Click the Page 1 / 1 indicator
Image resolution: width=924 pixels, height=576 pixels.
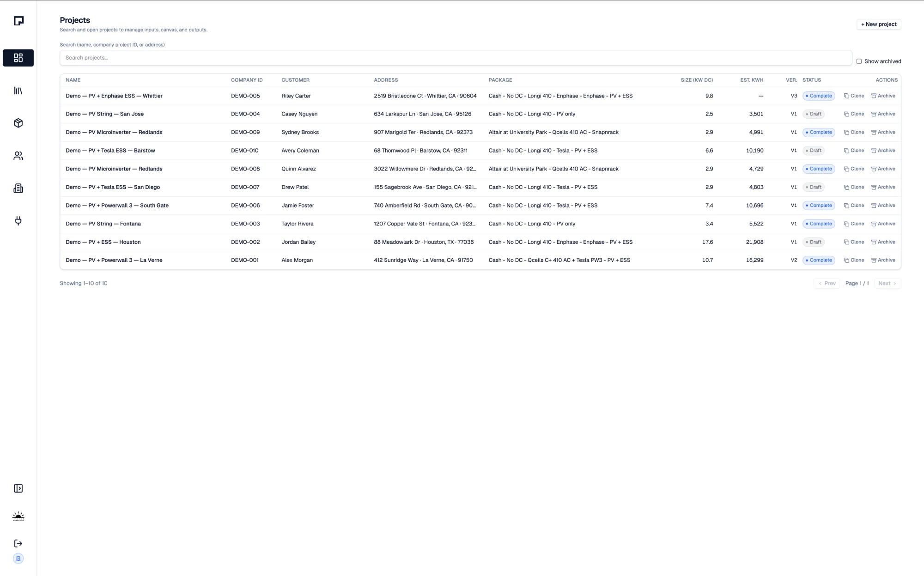pos(857,283)
